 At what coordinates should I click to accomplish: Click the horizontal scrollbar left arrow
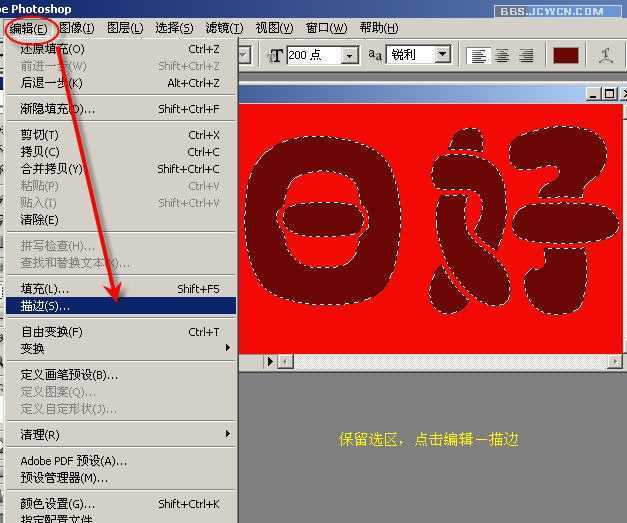click(x=285, y=361)
